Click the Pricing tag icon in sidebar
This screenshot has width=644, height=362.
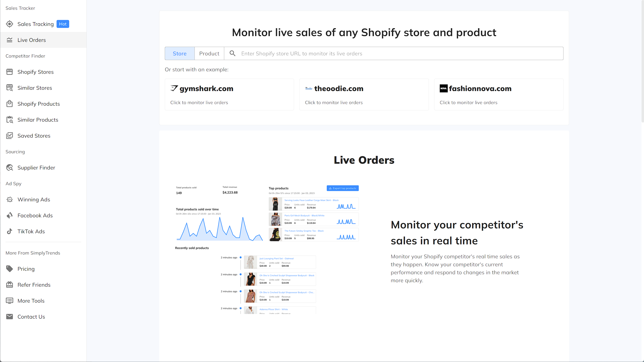9,269
